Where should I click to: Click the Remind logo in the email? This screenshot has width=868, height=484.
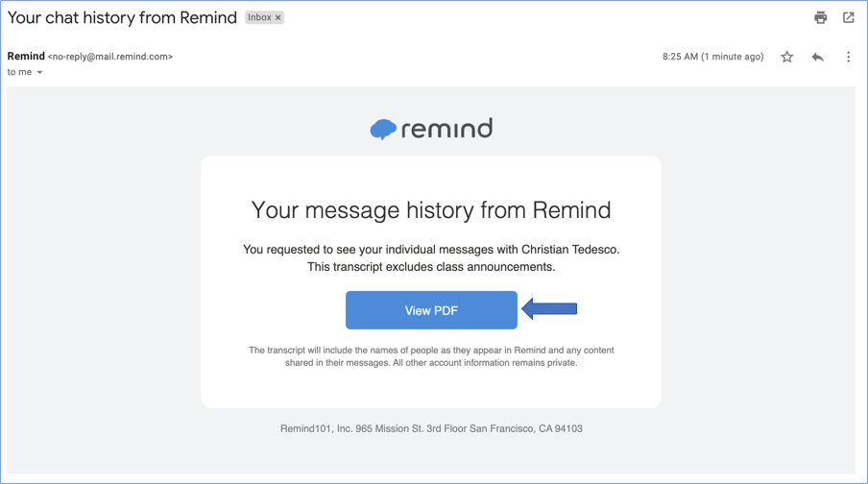(431, 129)
